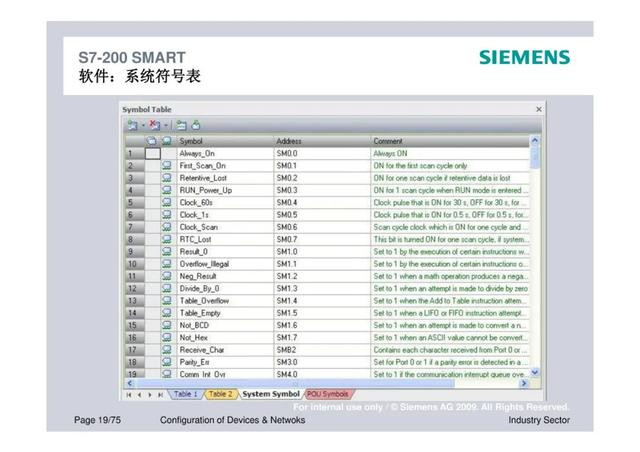Image resolution: width=640 pixels, height=452 pixels.
Task: Click the Not_Hex comment about ASCII value
Action: 450,337
